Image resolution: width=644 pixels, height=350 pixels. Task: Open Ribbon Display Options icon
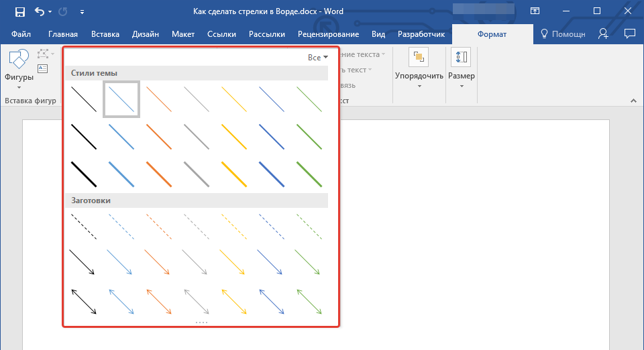[535, 11]
